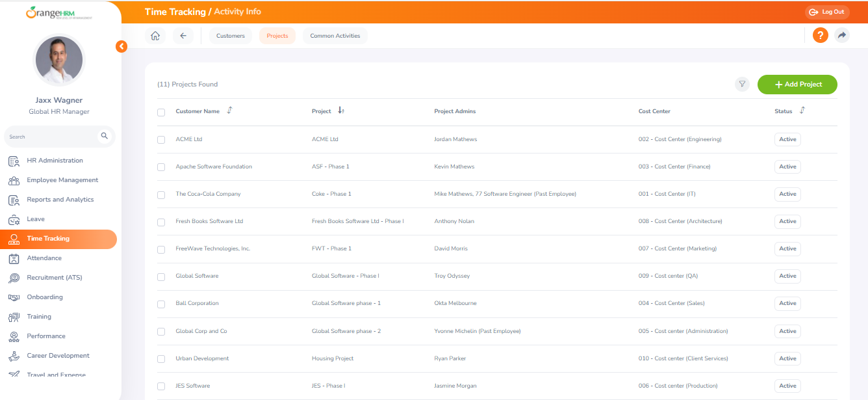Click the Employee Management sidebar icon
The height and width of the screenshot is (400, 868).
tap(14, 180)
